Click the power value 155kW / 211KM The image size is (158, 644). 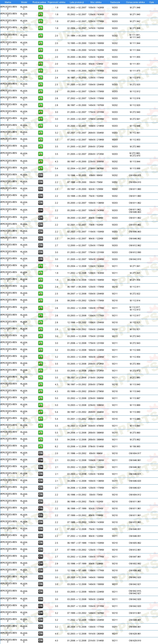click(x=96, y=606)
